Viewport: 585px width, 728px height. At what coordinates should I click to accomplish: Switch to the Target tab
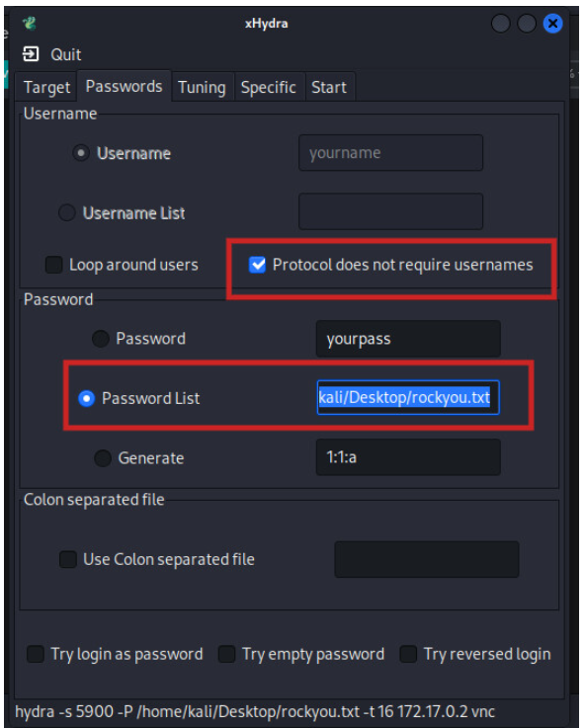(x=46, y=87)
